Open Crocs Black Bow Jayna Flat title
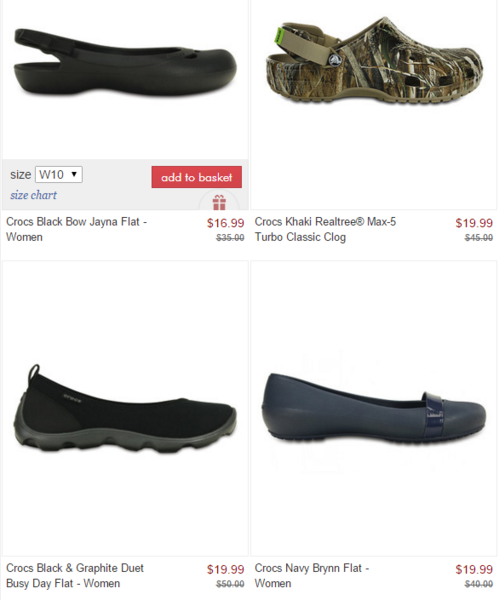This screenshot has height=600, width=499. 77,229
